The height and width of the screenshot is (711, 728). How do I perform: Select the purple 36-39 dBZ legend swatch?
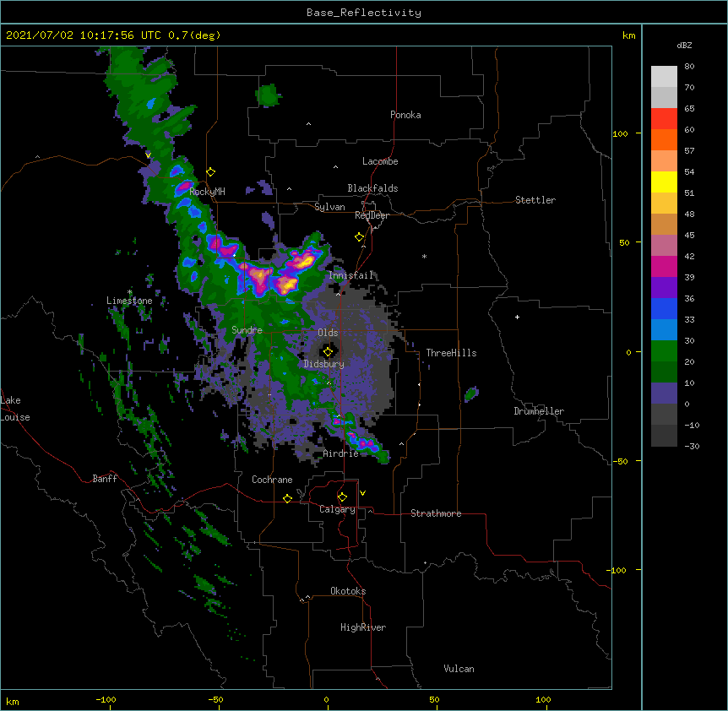(664, 288)
